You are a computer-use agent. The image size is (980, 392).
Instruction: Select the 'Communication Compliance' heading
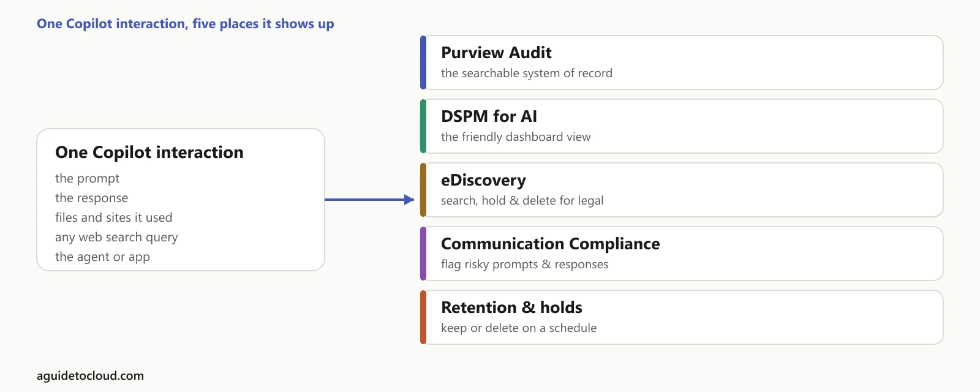[551, 244]
